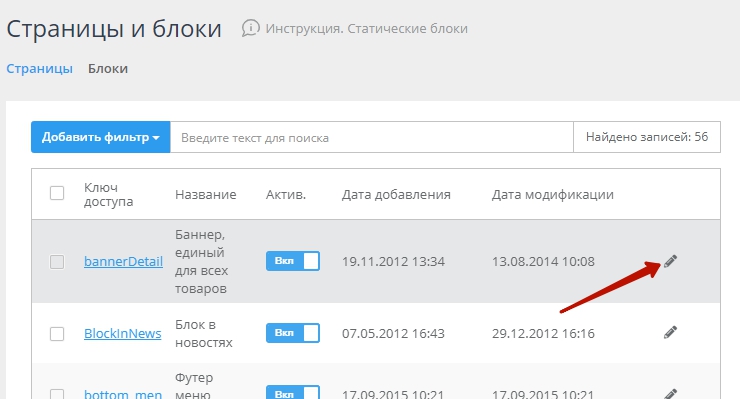Click the 'Найдено записей: 56' counter
Image resolution: width=740 pixels, height=399 pixels.
point(647,137)
